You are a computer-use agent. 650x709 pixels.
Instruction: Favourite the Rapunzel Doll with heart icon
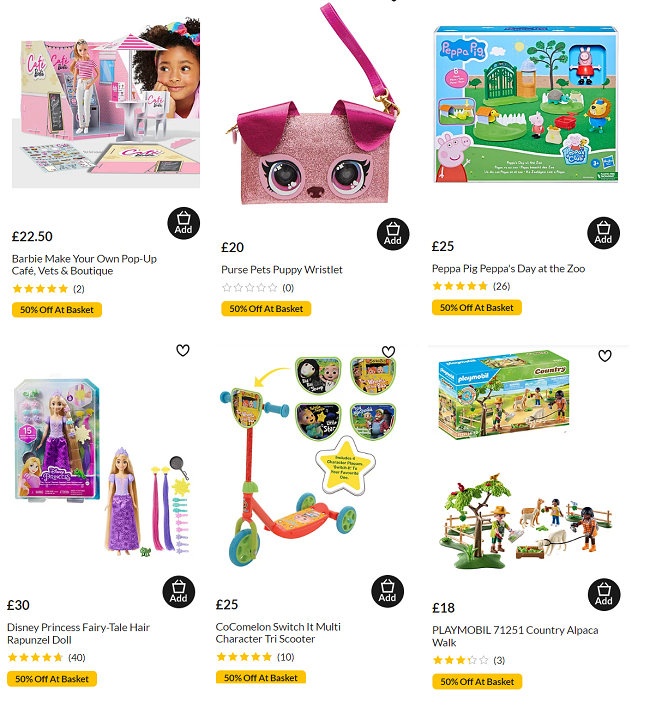pyautogui.click(x=183, y=350)
